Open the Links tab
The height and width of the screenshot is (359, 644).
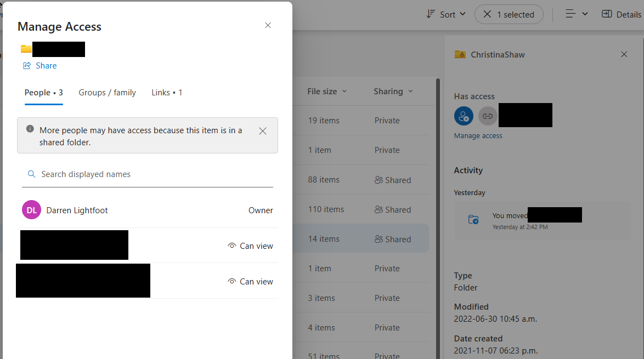click(167, 93)
